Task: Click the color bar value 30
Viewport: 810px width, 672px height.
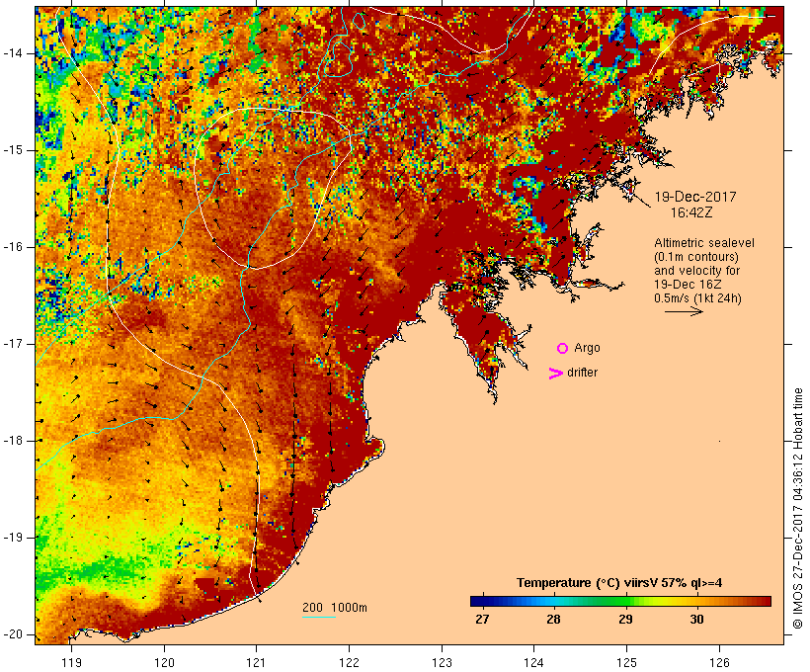Action: (696, 619)
